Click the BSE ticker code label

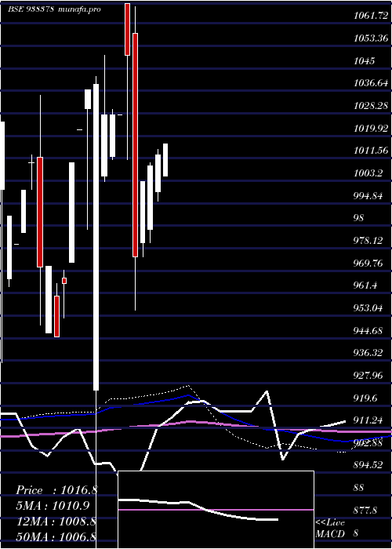pos(31,9)
